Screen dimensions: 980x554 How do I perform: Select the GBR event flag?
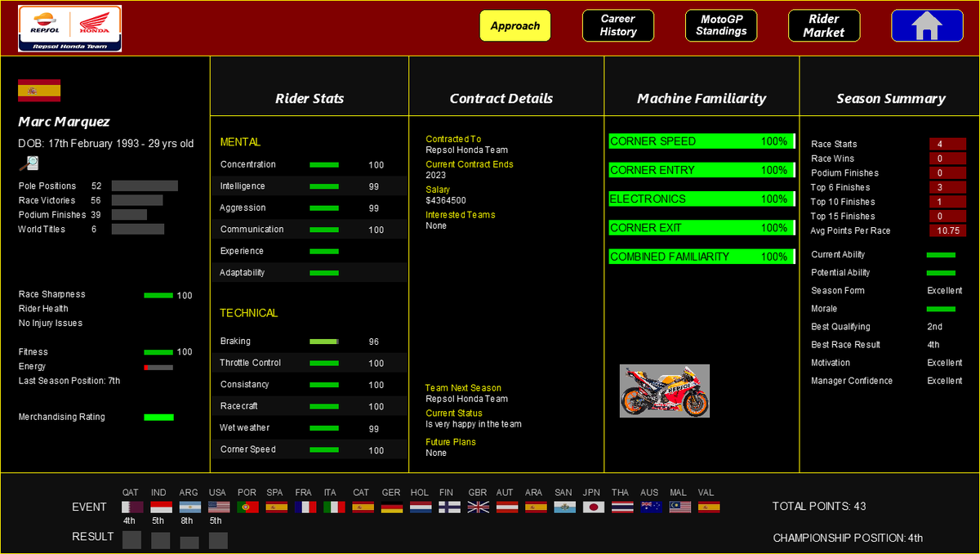[479, 507]
